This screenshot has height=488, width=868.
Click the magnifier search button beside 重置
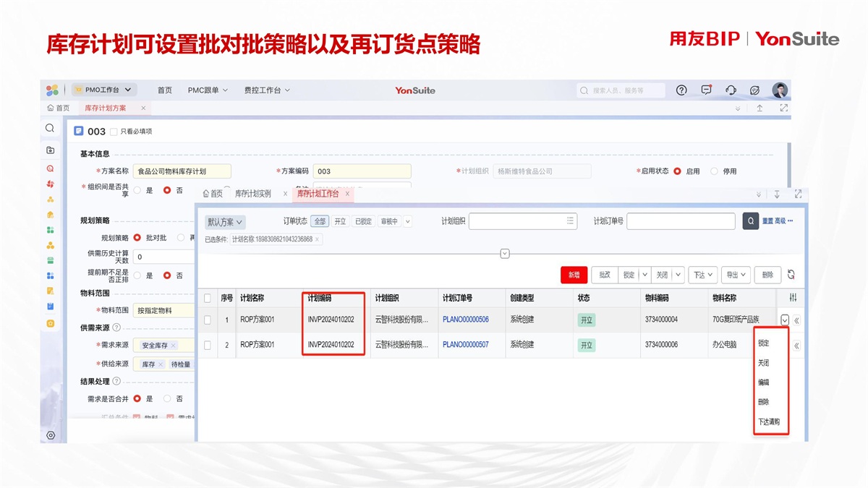[751, 221]
